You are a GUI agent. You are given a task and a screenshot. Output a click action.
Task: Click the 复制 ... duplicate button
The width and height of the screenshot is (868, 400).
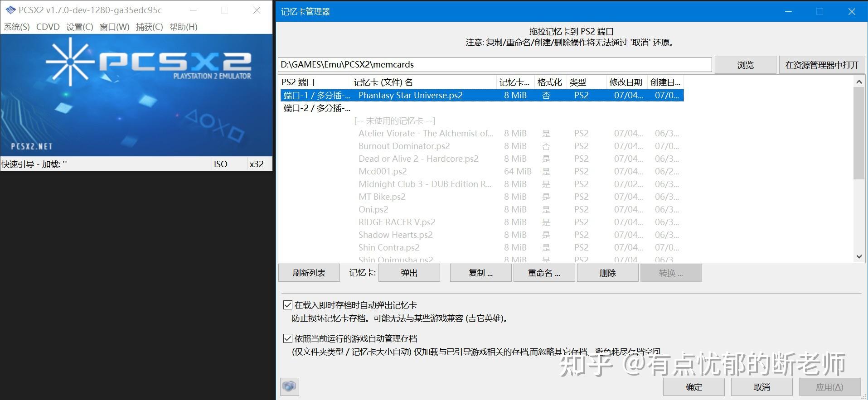point(480,273)
